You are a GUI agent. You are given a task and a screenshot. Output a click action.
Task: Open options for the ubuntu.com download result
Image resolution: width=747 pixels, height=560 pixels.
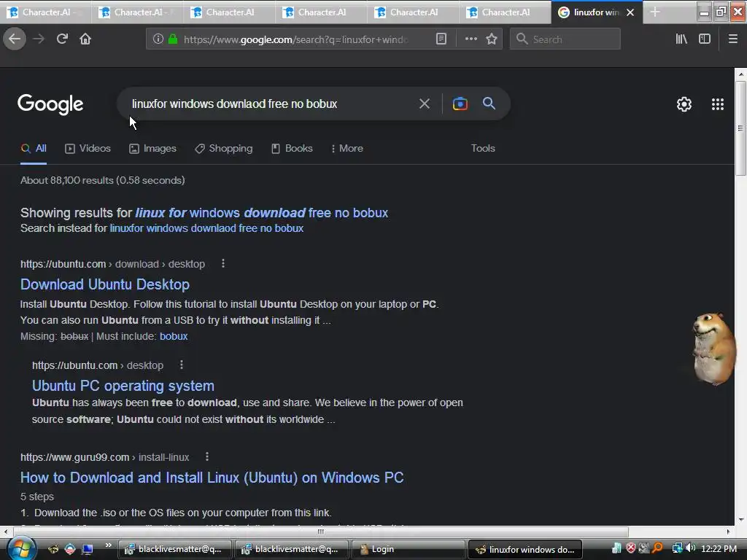pyautogui.click(x=223, y=263)
